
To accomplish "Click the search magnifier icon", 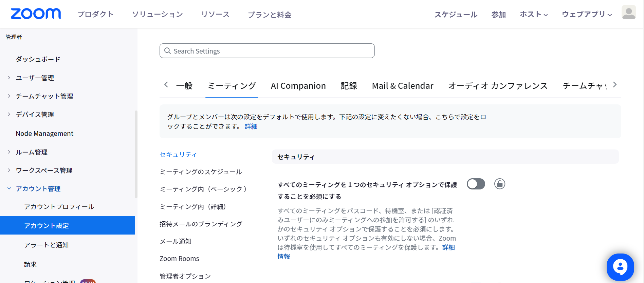I will click(167, 51).
